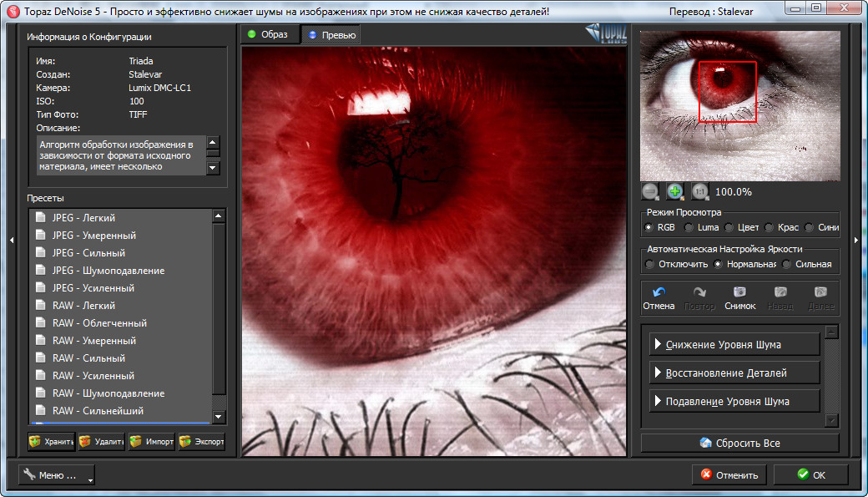The width and height of the screenshot is (868, 497).
Task: Delete preset using Удалить button
Action: pyautogui.click(x=102, y=442)
